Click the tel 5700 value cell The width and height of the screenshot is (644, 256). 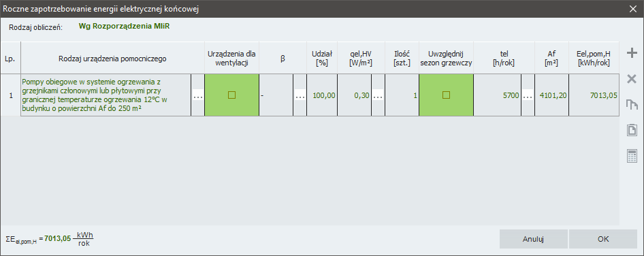(x=498, y=95)
